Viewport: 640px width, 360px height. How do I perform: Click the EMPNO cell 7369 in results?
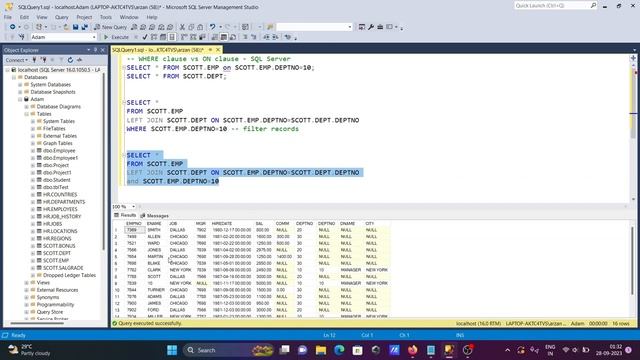pyautogui.click(x=134, y=230)
